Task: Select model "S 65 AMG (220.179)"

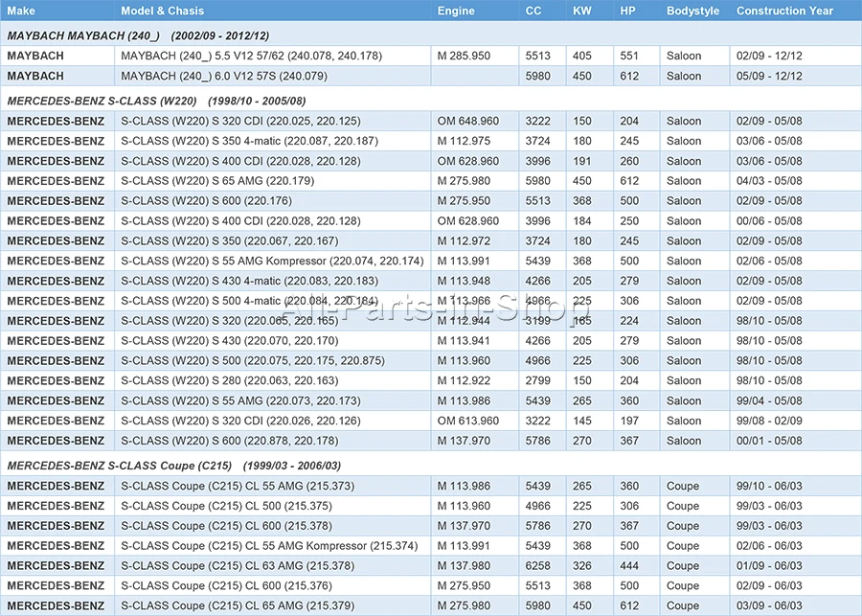Action: pos(262,181)
